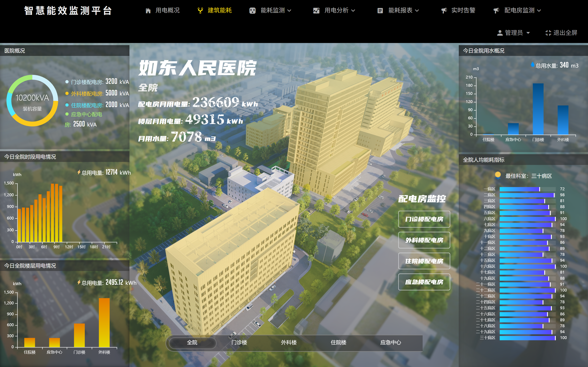Viewport: 588px width, 367px height.
Task: Expand the 用电分析 dropdown chevron
Action: point(353,10)
